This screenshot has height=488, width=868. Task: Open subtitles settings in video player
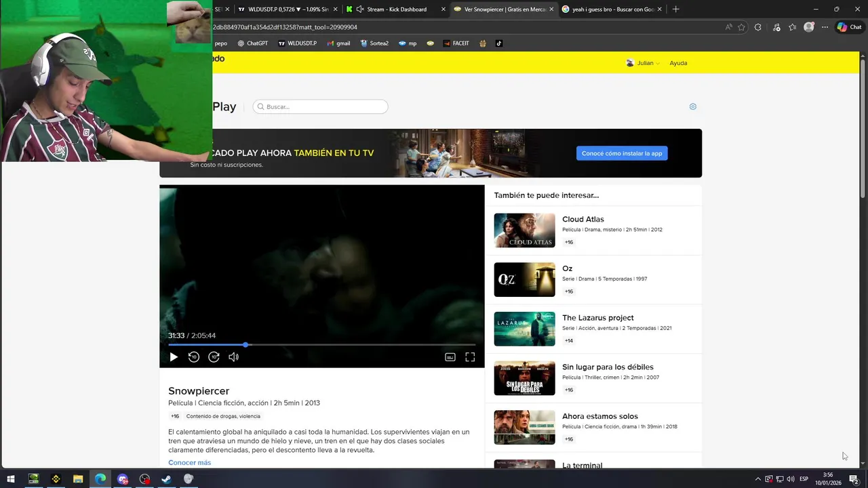pos(450,357)
